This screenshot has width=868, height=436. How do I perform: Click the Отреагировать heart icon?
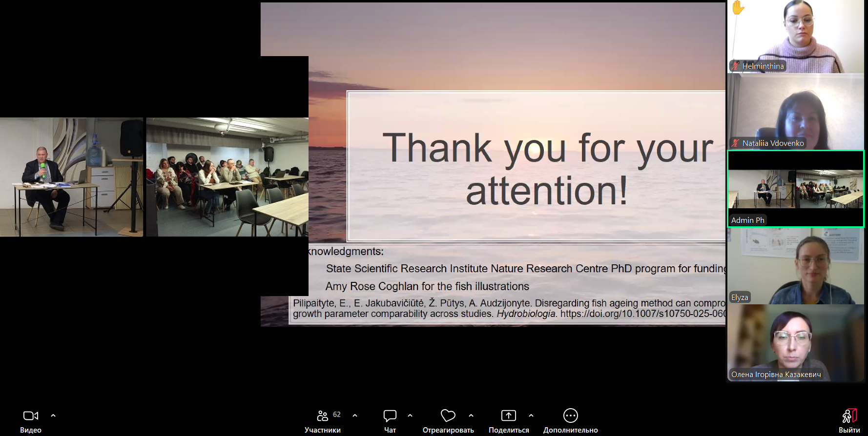(x=448, y=416)
